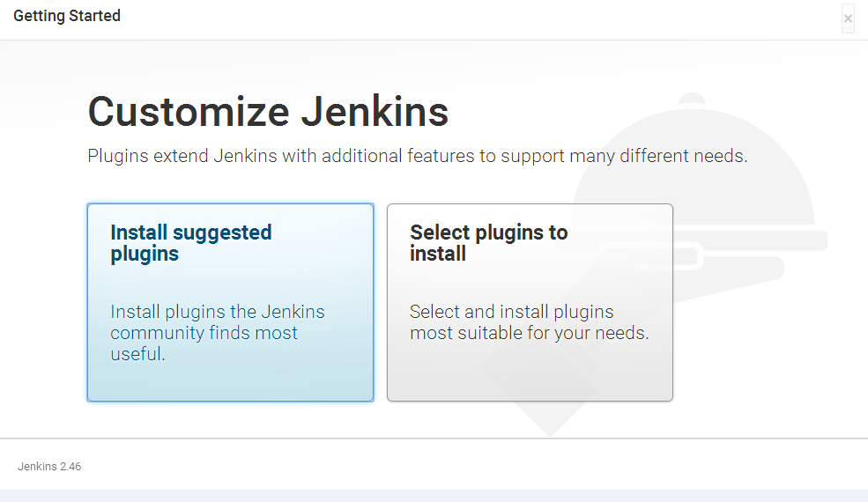Click the 'community finds most useful' description
The width and height of the screenshot is (868, 502).
tap(204, 333)
